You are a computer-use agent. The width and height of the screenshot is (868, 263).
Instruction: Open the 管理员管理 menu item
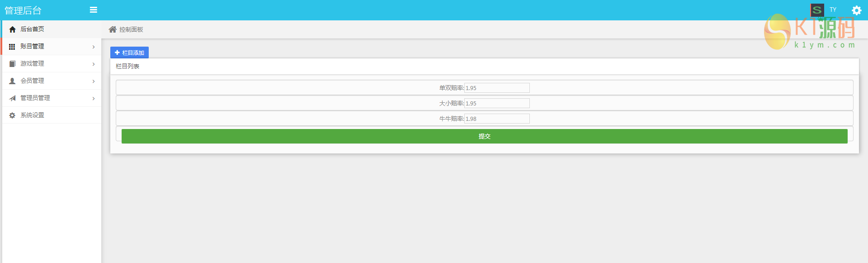52,98
